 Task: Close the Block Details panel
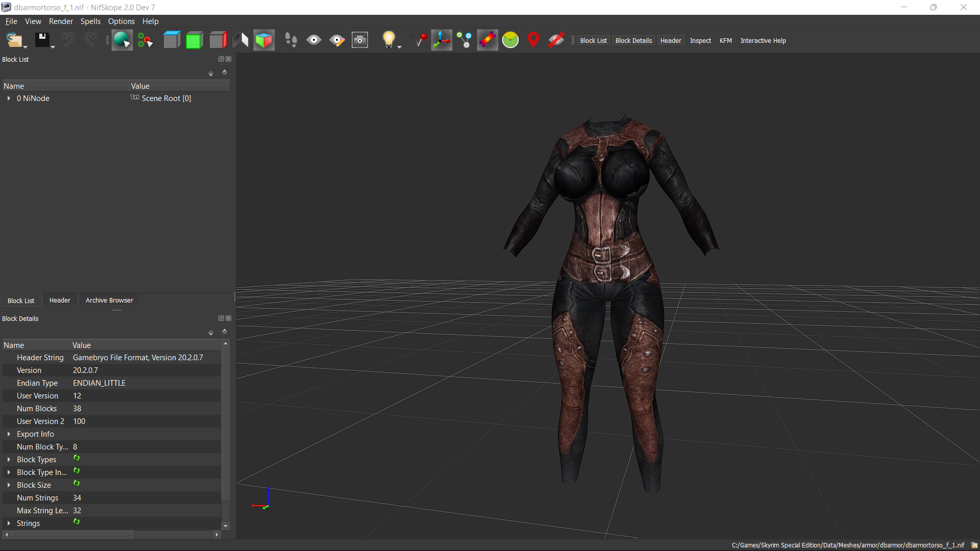click(x=229, y=318)
